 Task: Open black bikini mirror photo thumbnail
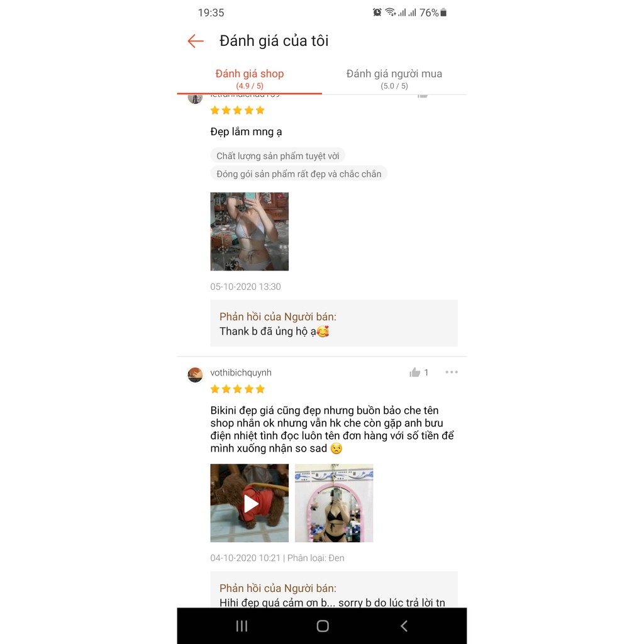334,503
